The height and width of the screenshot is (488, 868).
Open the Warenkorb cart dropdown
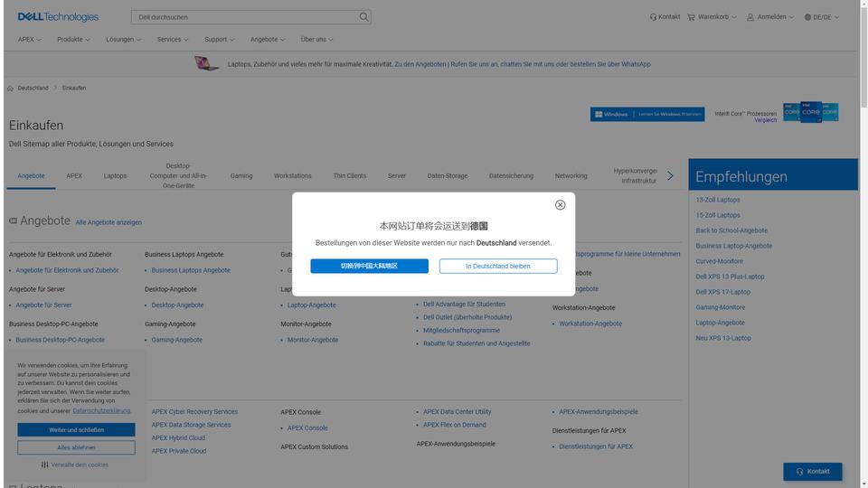pyautogui.click(x=712, y=17)
